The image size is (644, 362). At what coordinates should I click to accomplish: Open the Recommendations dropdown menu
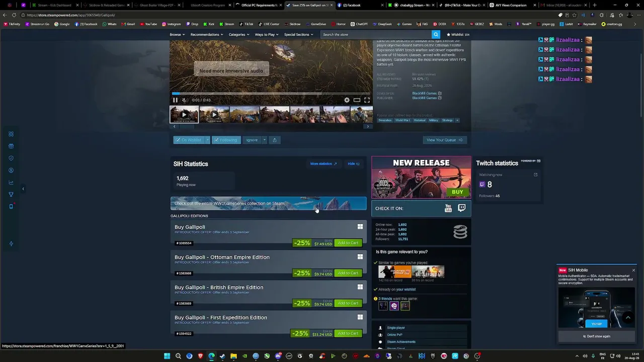coord(207,35)
